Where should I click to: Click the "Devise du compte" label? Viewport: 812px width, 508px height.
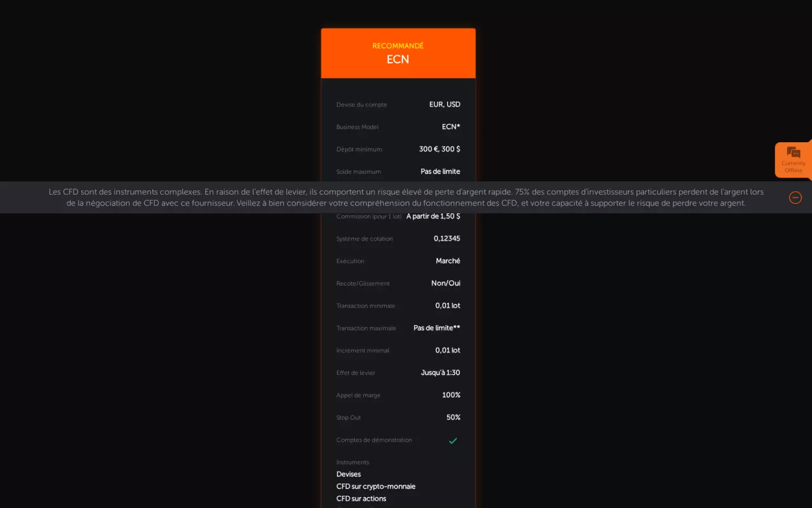(362, 105)
